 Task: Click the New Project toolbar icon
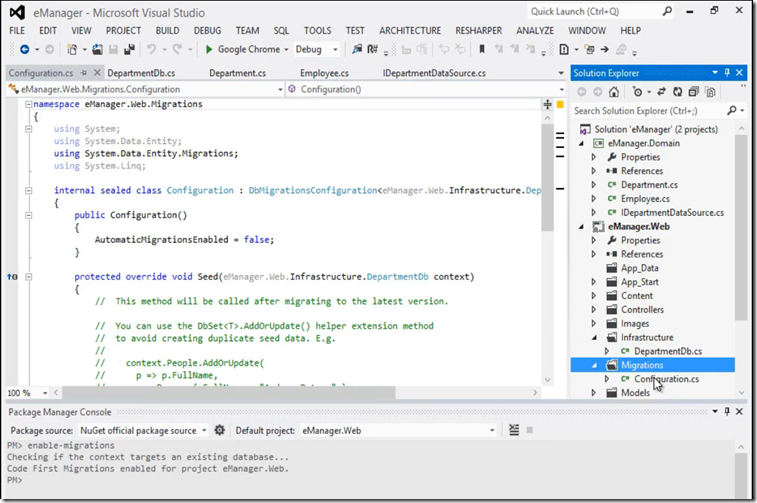coord(72,49)
